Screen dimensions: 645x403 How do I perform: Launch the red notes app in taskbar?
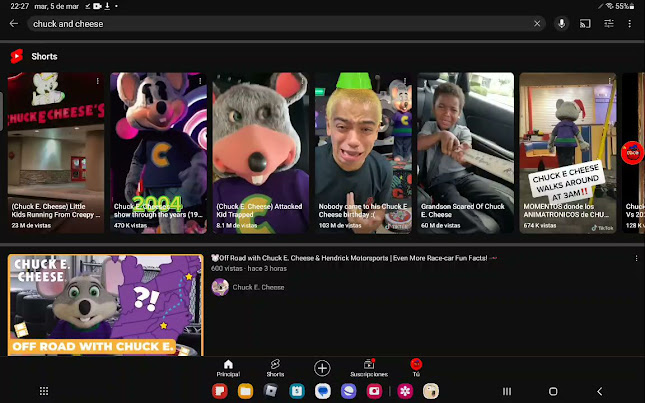click(220, 391)
